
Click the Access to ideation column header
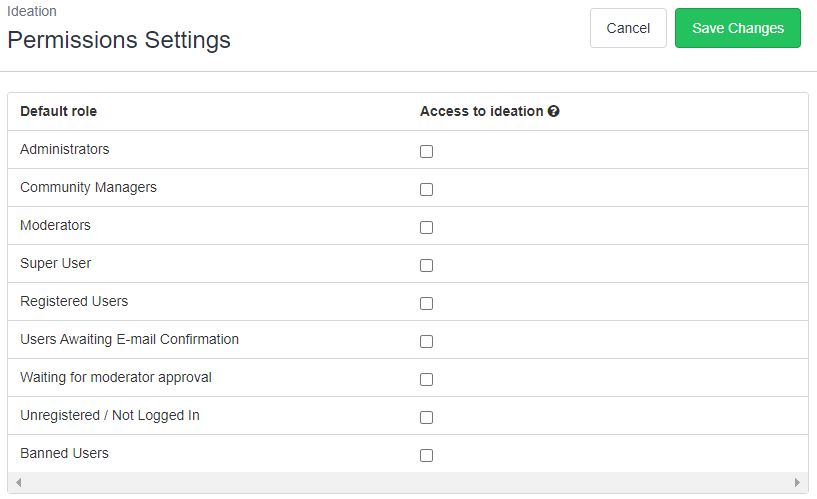[481, 111]
